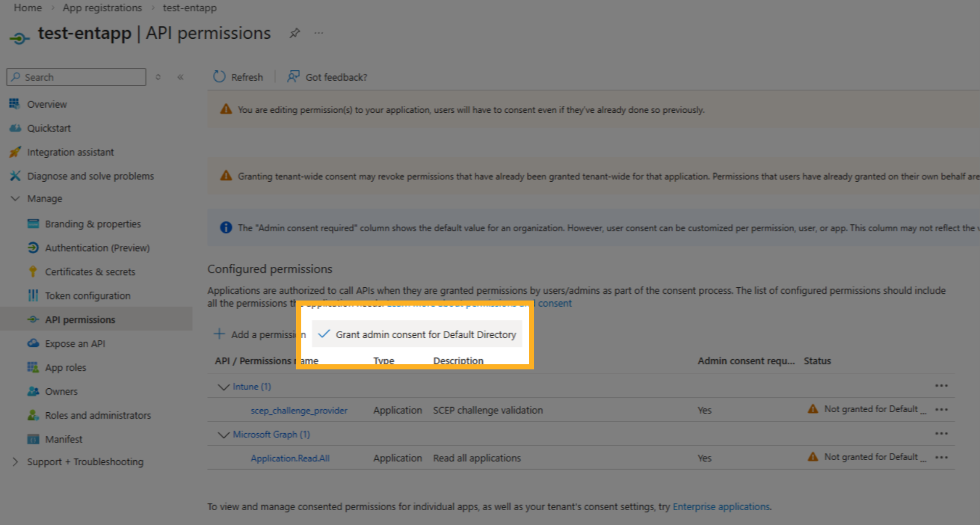980x525 pixels.
Task: Collapse the left navigation pane
Action: tap(180, 77)
